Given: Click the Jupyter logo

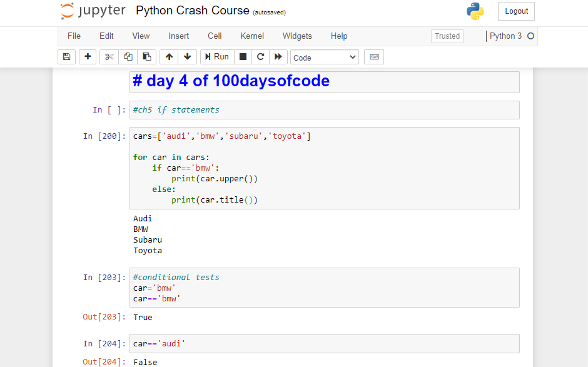Looking at the screenshot, I should pos(93,11).
